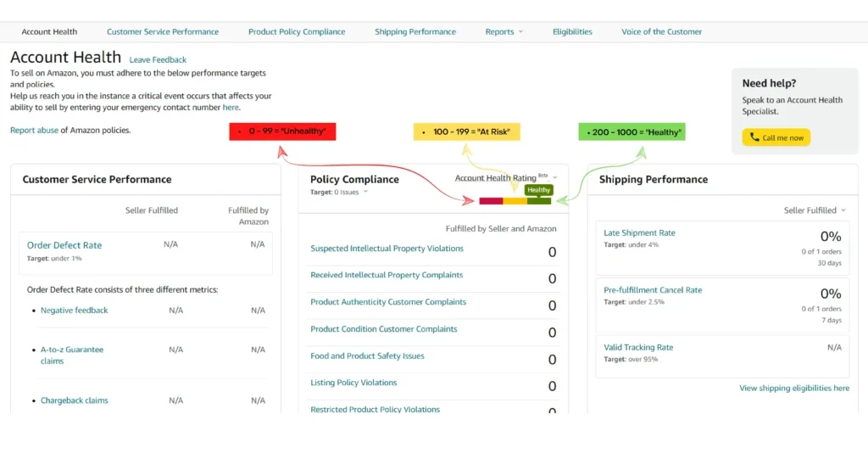Screen dimensions: 868x453
Task: Click the green Healthy rating badge
Action: [x=538, y=190]
